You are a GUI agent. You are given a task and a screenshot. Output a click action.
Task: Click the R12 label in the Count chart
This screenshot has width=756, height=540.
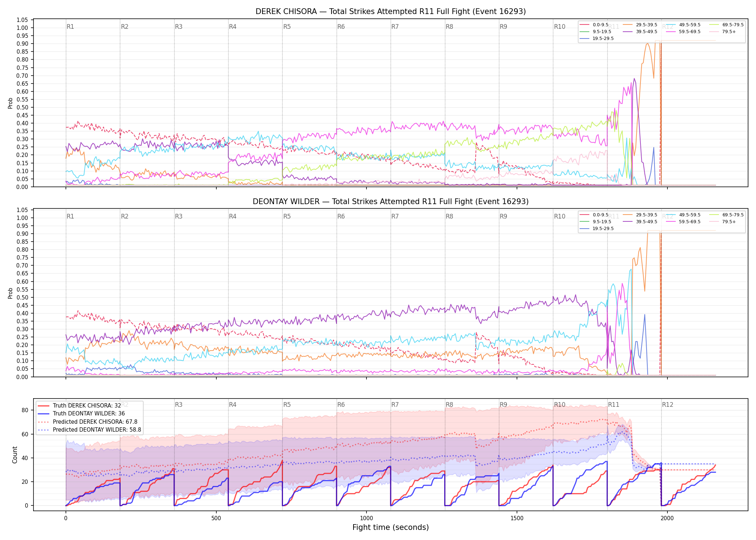(x=667, y=405)
